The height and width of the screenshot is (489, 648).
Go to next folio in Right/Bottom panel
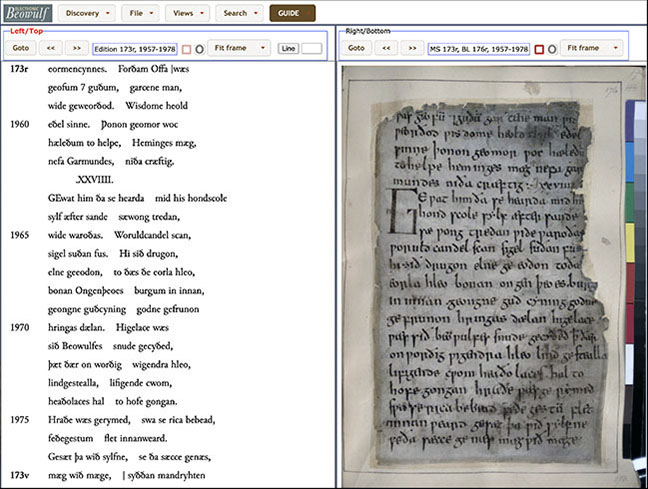(412, 48)
